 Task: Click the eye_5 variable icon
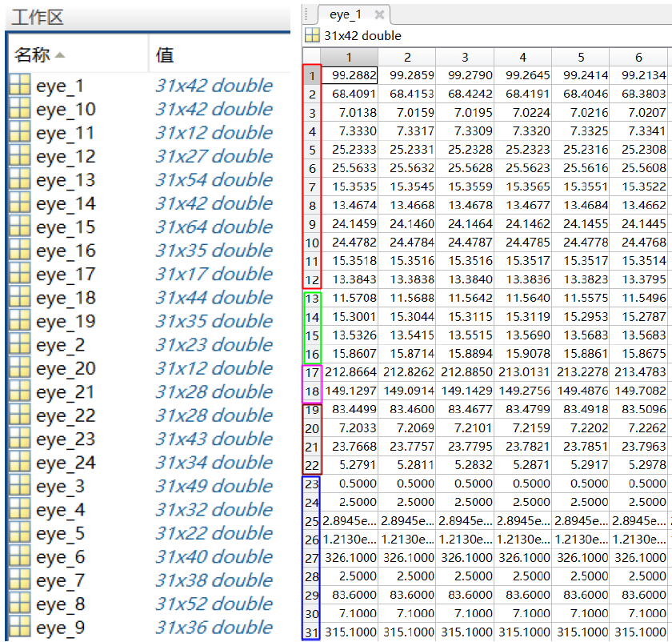[x=20, y=532]
